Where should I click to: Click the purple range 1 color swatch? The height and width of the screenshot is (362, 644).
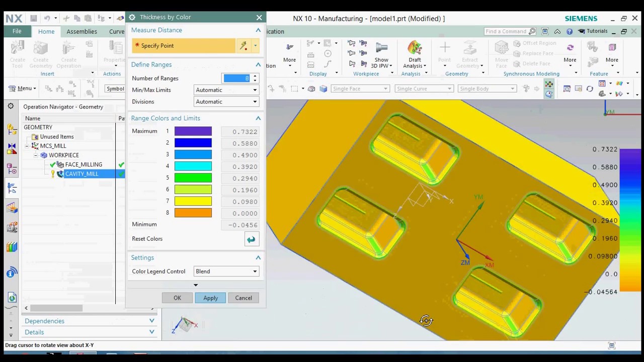pos(193,131)
